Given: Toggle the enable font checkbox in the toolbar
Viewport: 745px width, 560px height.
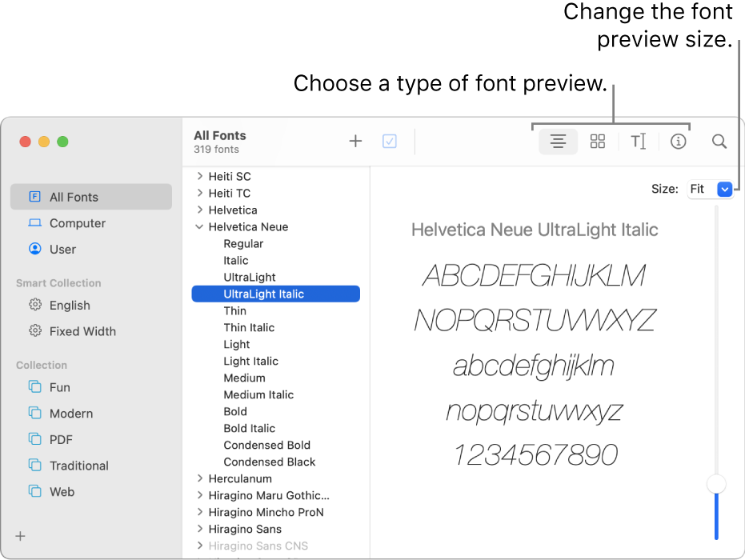Looking at the screenshot, I should 390,142.
